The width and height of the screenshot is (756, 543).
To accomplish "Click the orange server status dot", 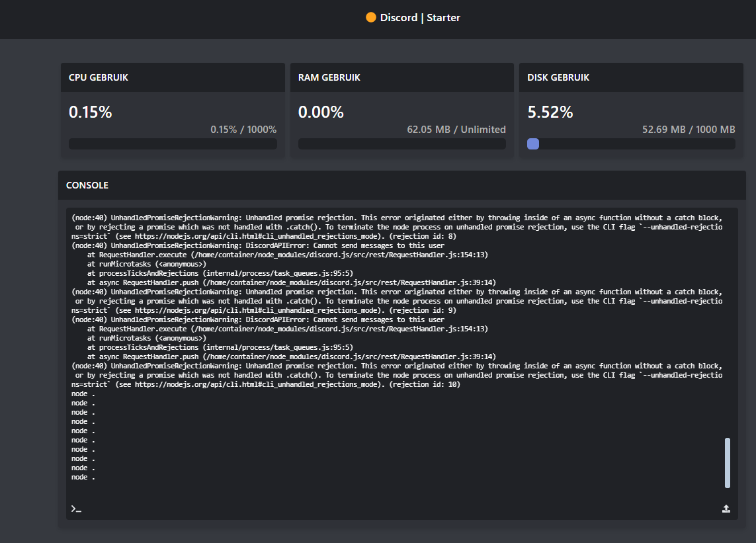I will pyautogui.click(x=371, y=18).
